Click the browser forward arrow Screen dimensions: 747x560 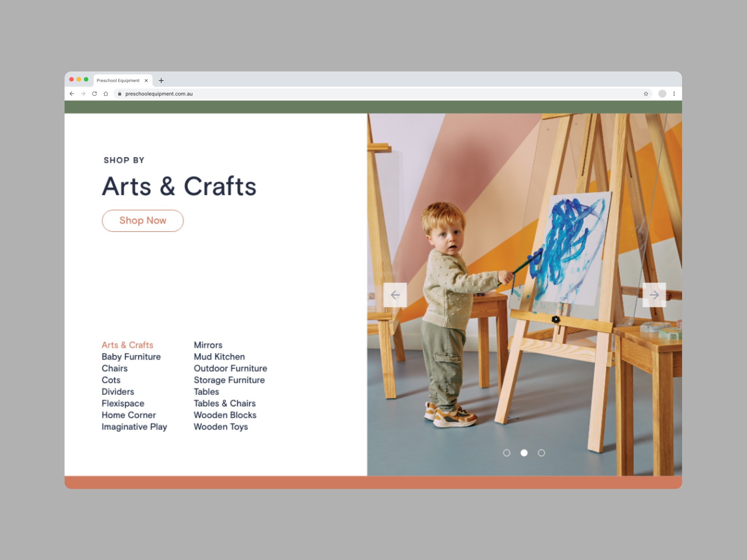pos(83,94)
